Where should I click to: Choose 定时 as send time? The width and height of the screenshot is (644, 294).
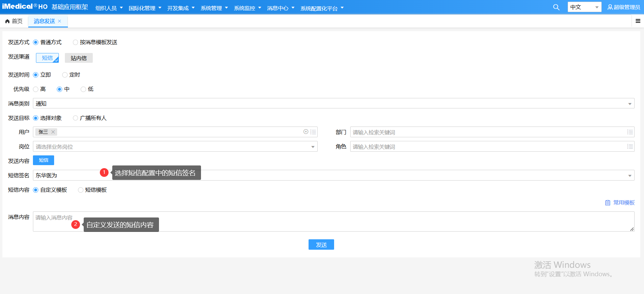tap(65, 75)
